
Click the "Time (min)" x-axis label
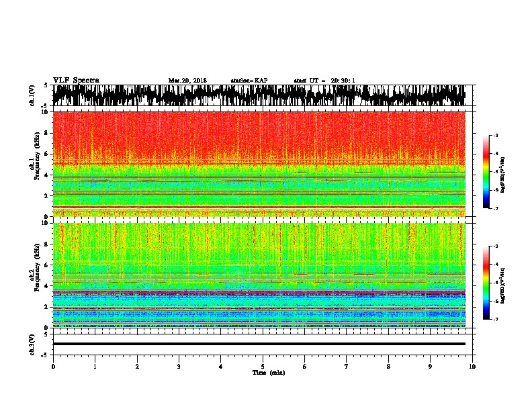click(x=269, y=373)
